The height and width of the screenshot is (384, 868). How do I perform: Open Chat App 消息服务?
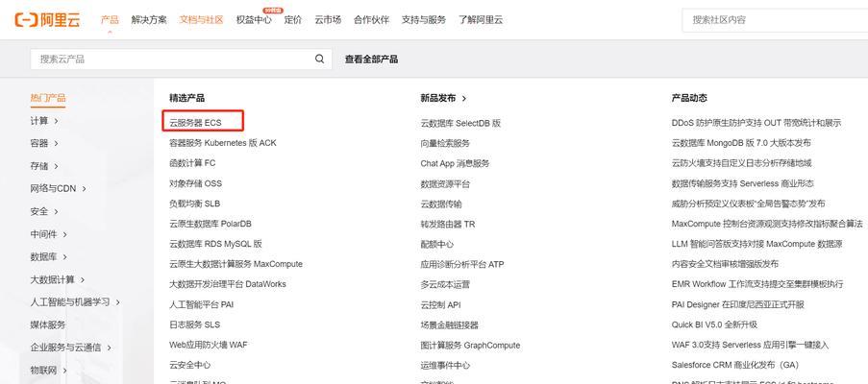[455, 163]
